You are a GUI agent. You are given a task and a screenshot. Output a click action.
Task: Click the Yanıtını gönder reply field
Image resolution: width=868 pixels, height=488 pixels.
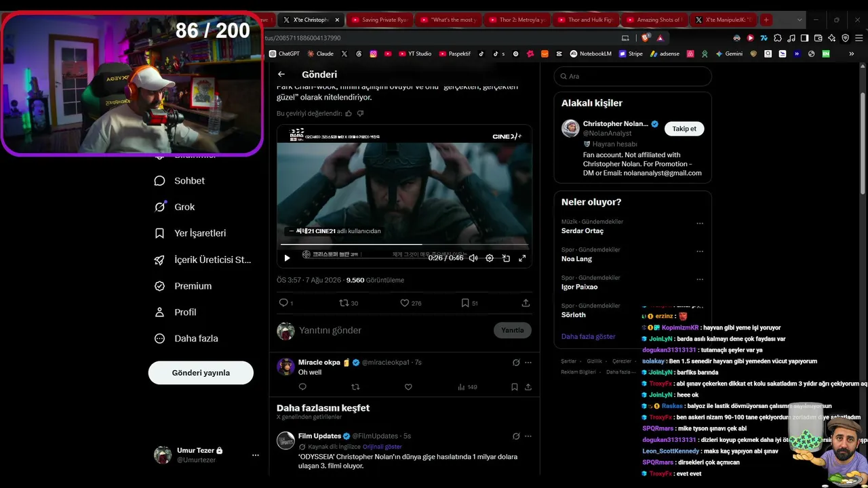(x=393, y=330)
